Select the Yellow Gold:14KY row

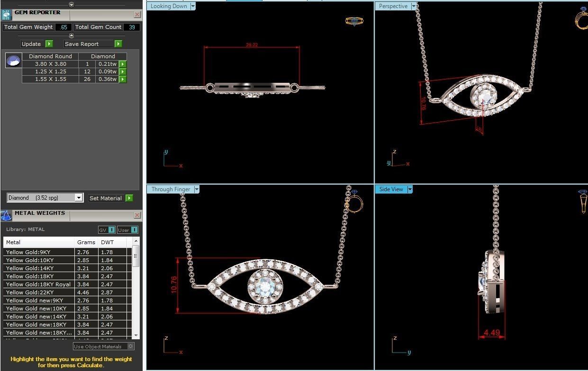(x=68, y=268)
